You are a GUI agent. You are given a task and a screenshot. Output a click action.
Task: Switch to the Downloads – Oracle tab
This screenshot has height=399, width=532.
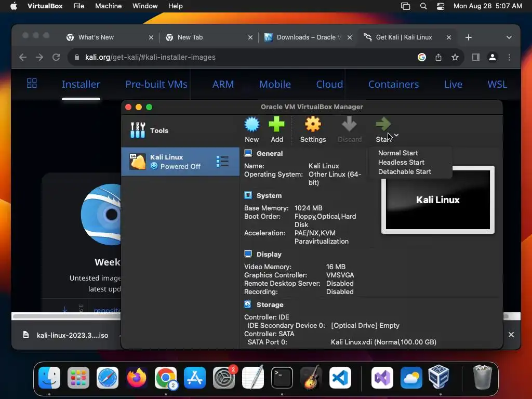[308, 37]
